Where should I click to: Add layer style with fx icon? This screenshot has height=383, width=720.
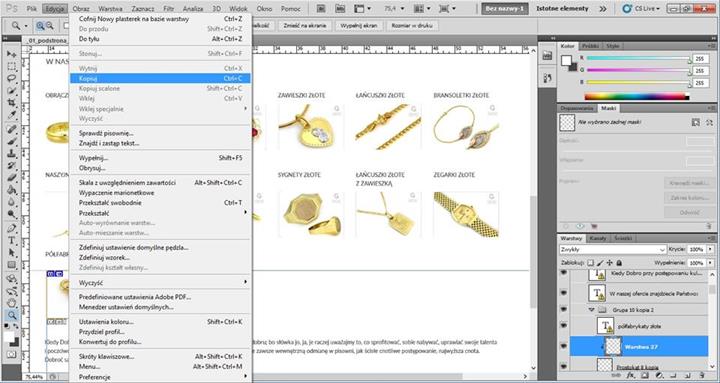tap(630, 375)
